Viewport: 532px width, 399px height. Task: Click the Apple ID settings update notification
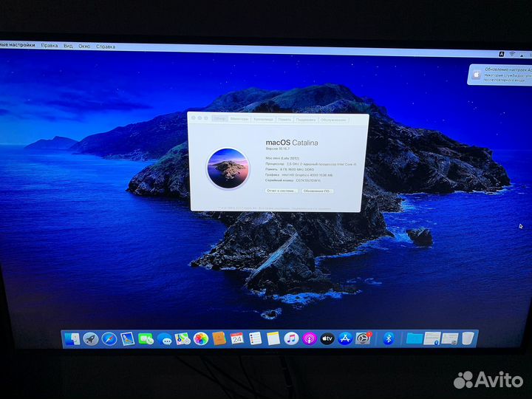(500, 75)
